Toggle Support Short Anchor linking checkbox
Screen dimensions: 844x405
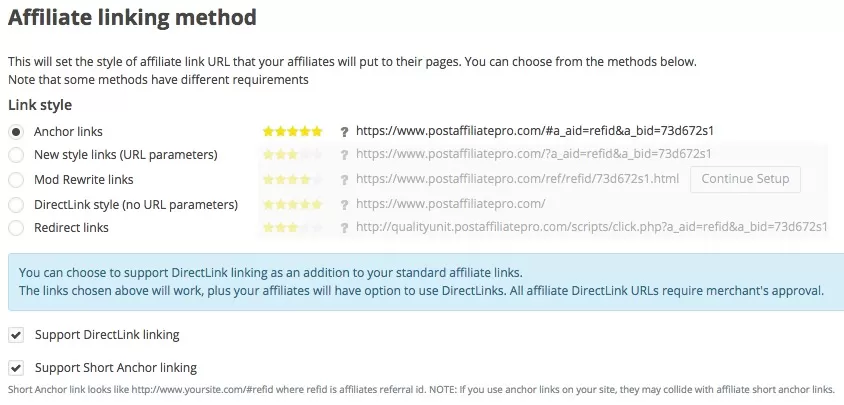click(x=16, y=367)
